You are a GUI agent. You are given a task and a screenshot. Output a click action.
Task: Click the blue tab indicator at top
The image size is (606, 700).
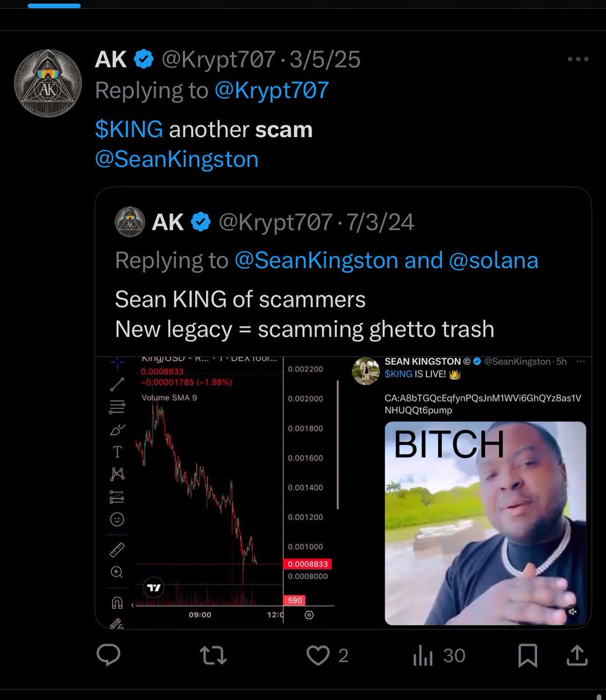coord(54,6)
